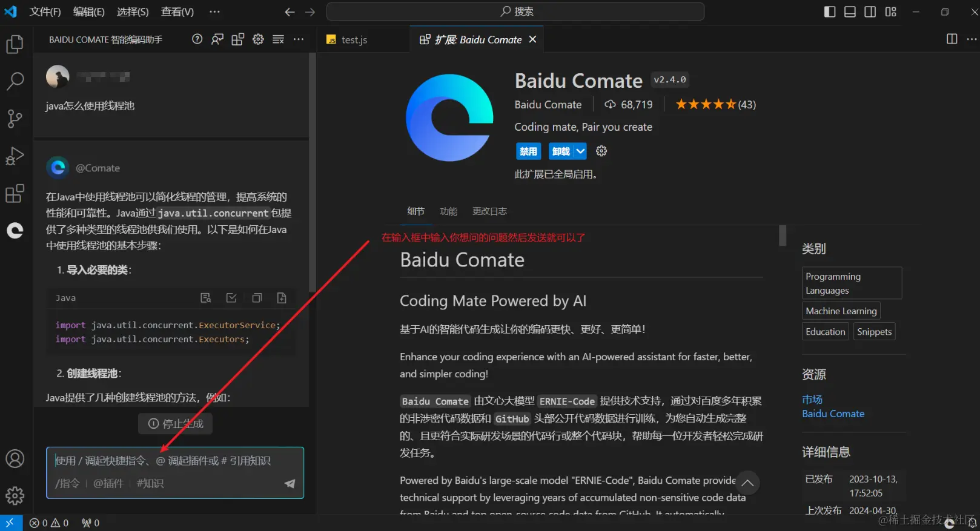Click the #知识 knowledge hint

point(150,484)
